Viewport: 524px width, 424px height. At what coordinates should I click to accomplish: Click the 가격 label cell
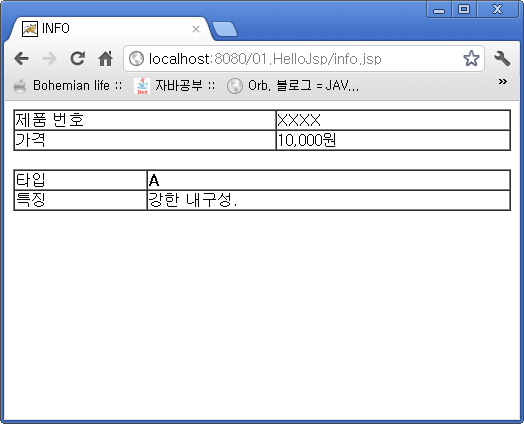[x=145, y=140]
